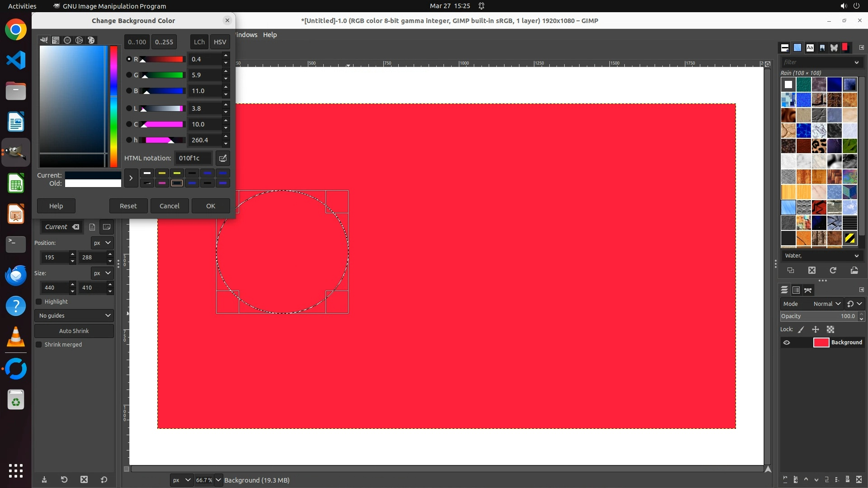Open the layer Mode Normal dropdown
The height and width of the screenshot is (488, 868).
826,304
